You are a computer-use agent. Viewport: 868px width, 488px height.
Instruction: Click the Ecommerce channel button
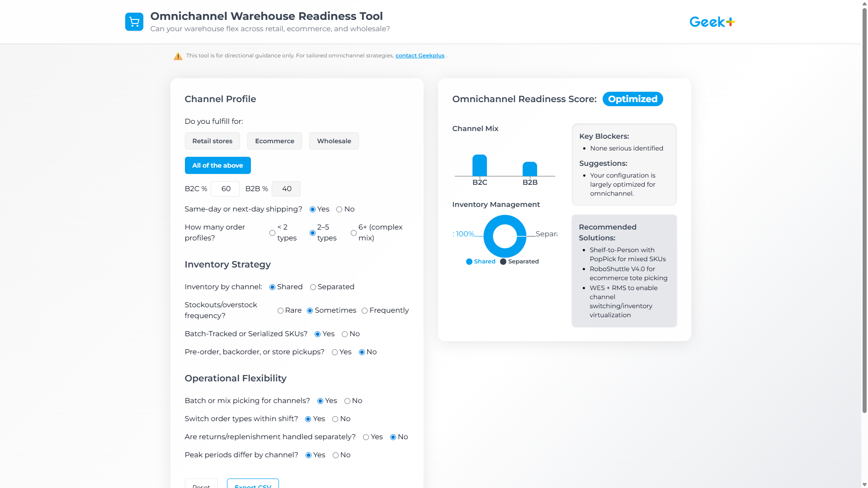(x=274, y=141)
